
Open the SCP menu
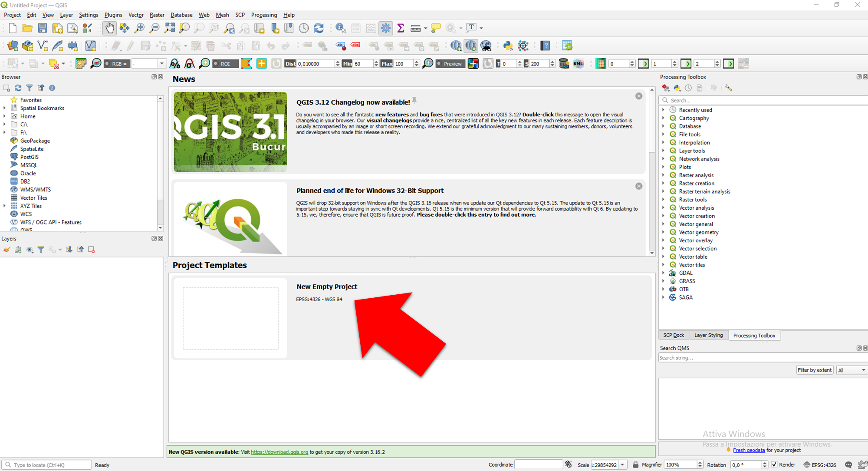coord(240,15)
